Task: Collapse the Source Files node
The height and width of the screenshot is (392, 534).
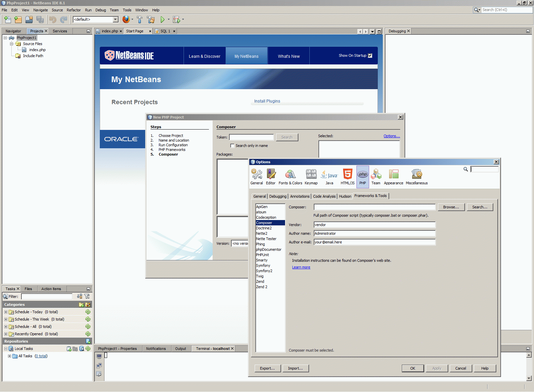Action: coord(12,44)
